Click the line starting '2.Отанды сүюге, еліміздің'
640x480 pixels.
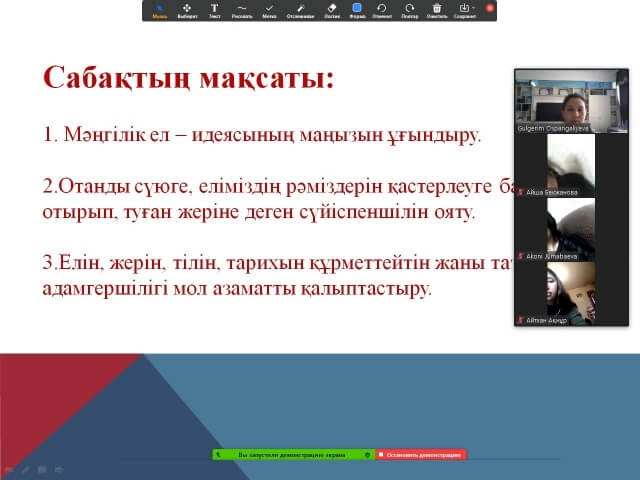click(278, 187)
